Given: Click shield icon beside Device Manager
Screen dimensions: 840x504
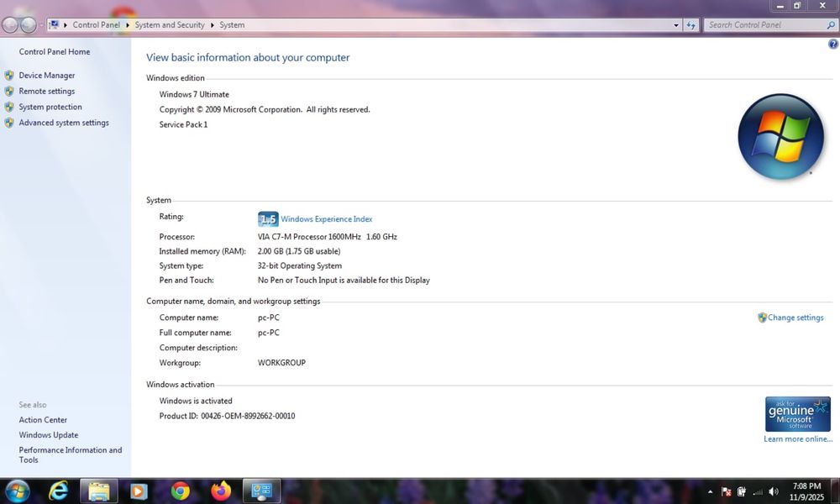Looking at the screenshot, I should pos(9,76).
